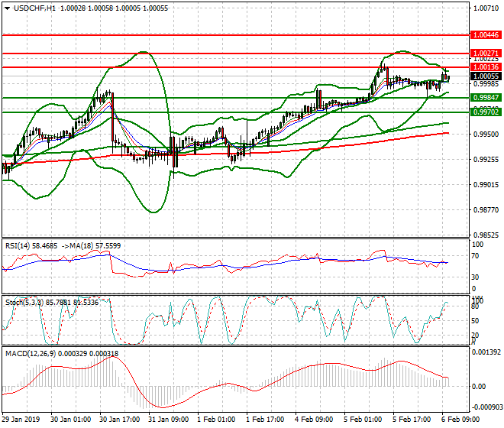504x428 pixels.
Task: Click the 30 Jan 17:00 time axis label
Action: pyautogui.click(x=120, y=420)
